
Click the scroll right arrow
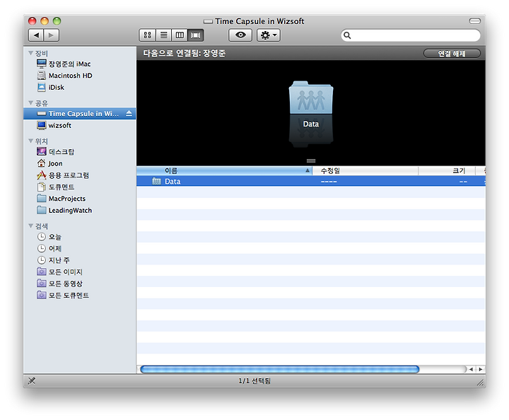point(481,369)
